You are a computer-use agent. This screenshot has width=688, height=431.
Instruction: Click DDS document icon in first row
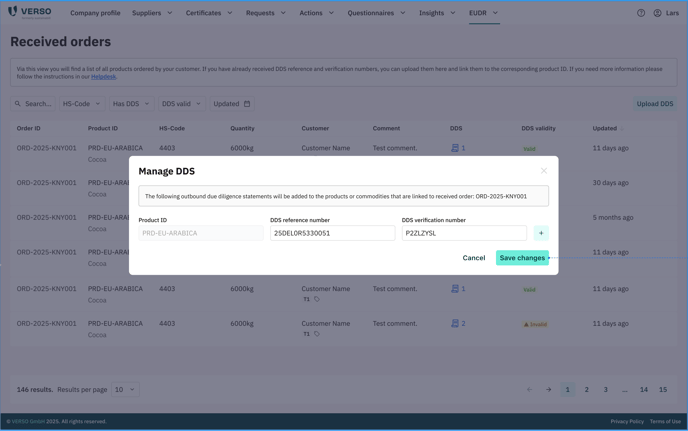click(x=455, y=148)
